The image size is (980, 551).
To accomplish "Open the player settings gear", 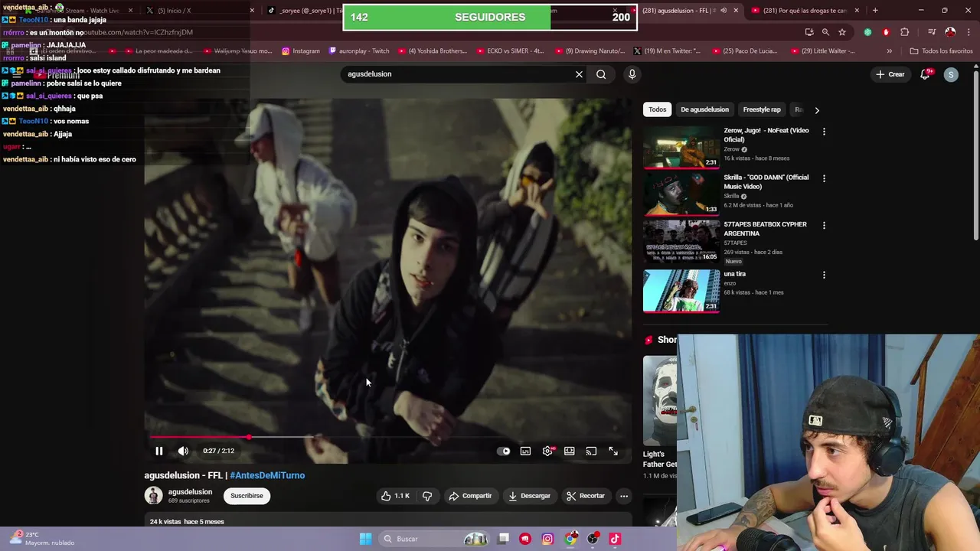I will coord(547,452).
